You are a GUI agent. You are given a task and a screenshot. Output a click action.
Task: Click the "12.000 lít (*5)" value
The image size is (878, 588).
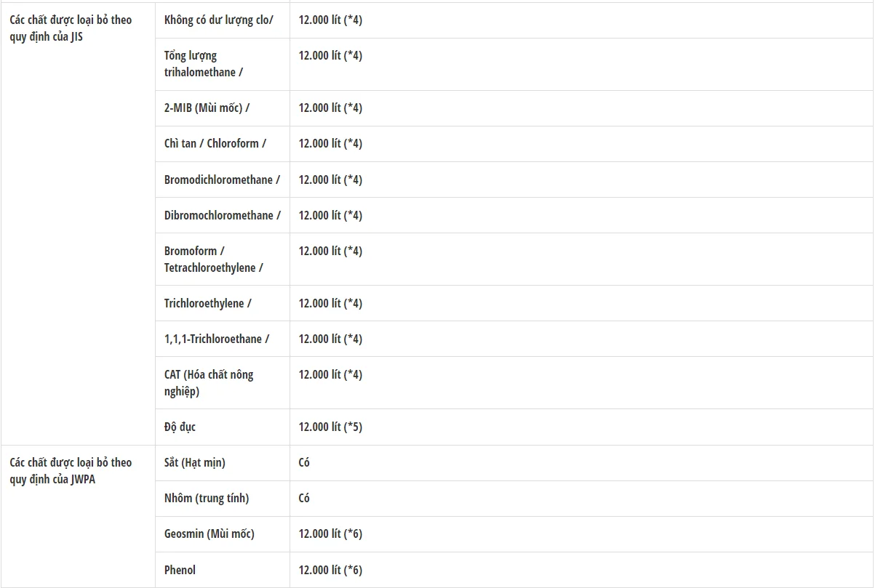coord(330,427)
